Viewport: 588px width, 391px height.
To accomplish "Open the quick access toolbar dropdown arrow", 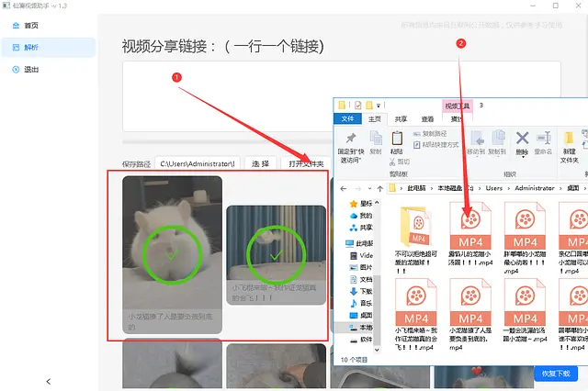I will point(379,106).
